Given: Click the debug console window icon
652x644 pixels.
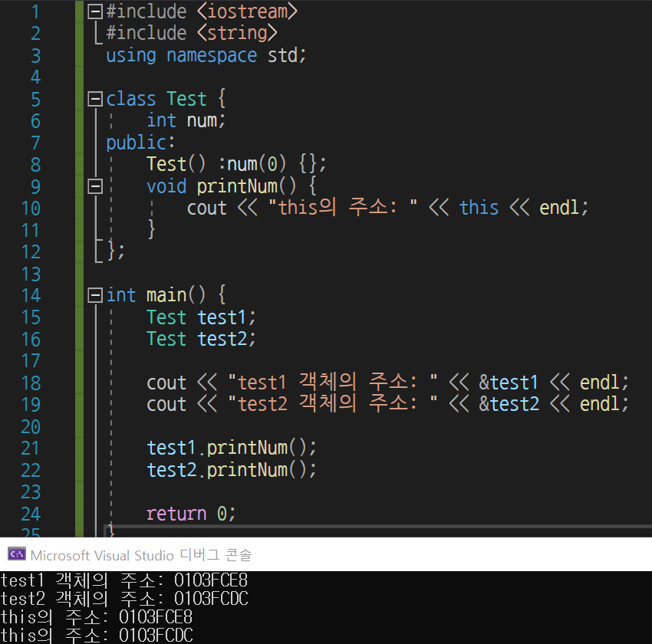Looking at the screenshot, I should click(x=17, y=554).
